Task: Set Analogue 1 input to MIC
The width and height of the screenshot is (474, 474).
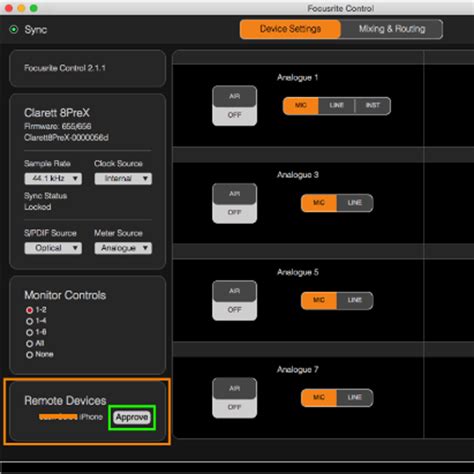Action: (x=301, y=106)
